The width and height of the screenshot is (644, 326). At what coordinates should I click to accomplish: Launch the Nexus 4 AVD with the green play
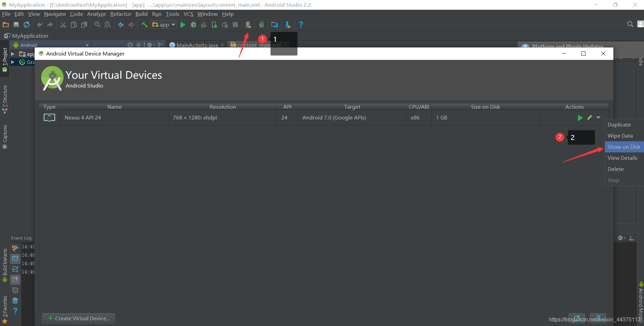(x=580, y=118)
